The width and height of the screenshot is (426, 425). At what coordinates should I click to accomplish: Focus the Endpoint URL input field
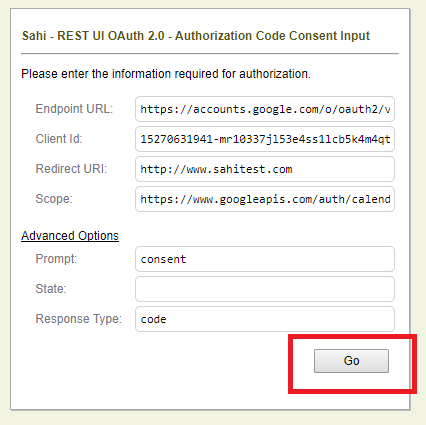click(x=265, y=109)
